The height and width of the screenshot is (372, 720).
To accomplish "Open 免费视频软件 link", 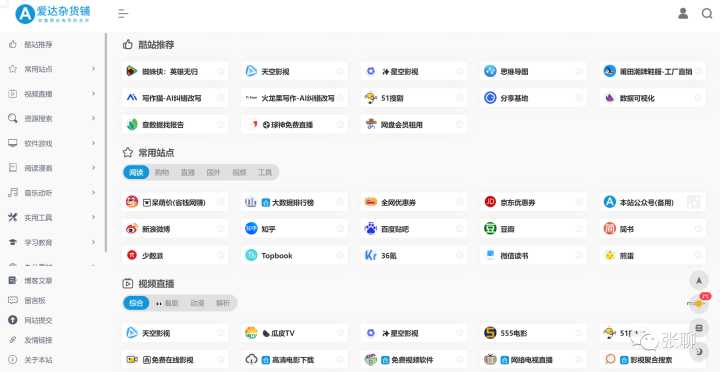I will (x=413, y=360).
